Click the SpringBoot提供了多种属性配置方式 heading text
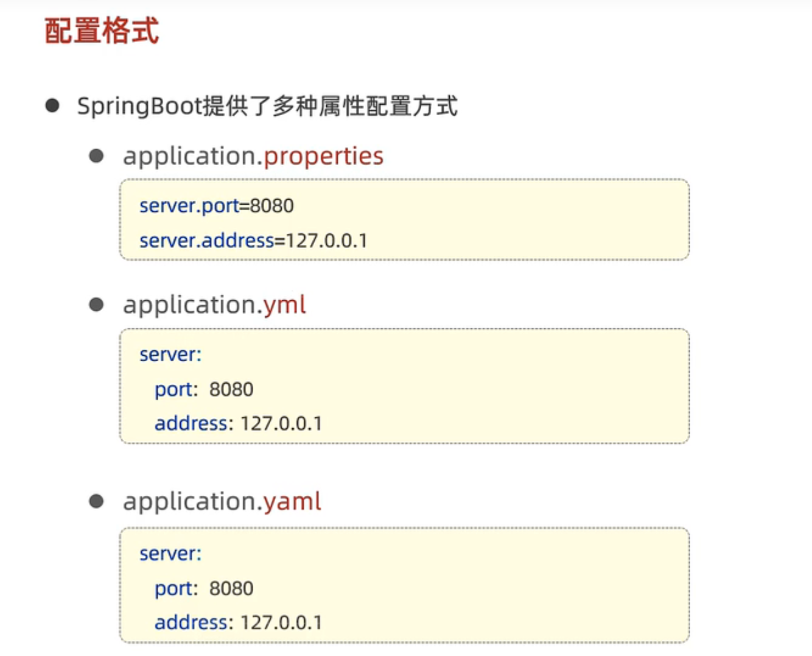 267,106
